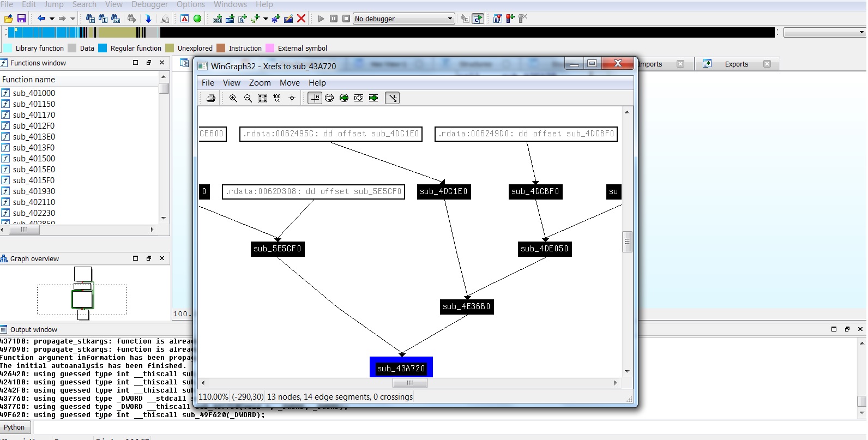Click the Print graph icon in WinGraph32
This screenshot has height=440, width=868.
tap(211, 98)
